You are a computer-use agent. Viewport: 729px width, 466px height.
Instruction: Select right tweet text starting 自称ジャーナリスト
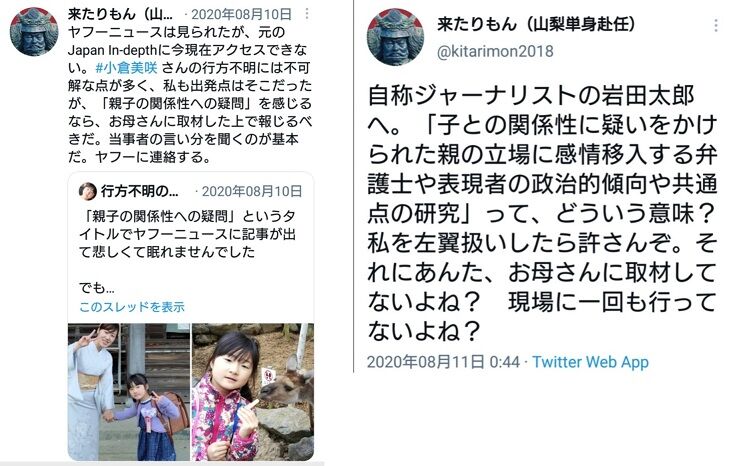click(542, 213)
